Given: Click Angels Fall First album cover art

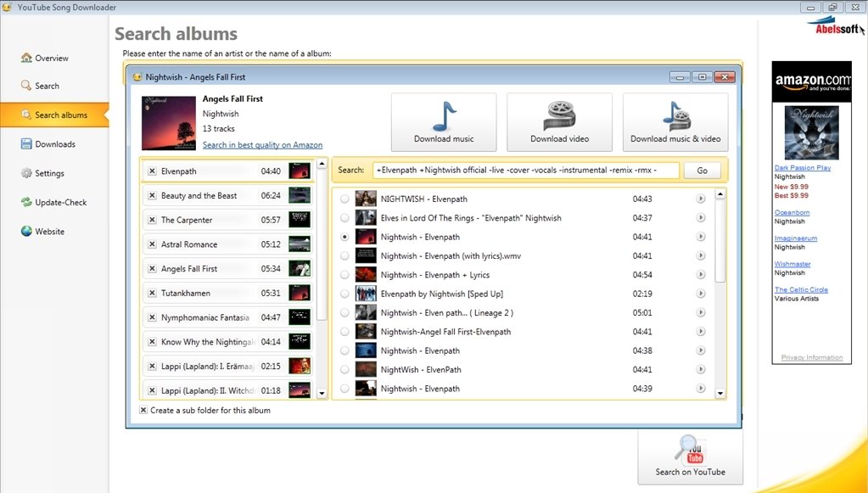Looking at the screenshot, I should point(169,123).
